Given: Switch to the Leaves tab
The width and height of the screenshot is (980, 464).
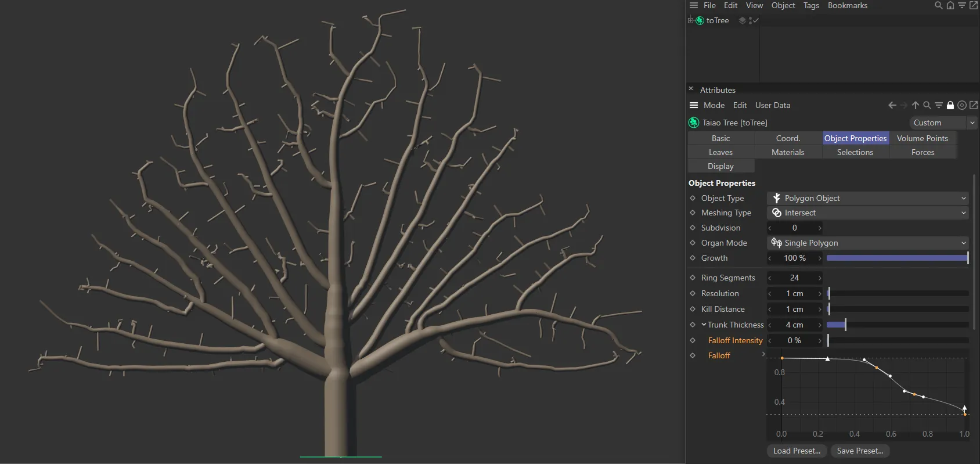Looking at the screenshot, I should (x=720, y=152).
